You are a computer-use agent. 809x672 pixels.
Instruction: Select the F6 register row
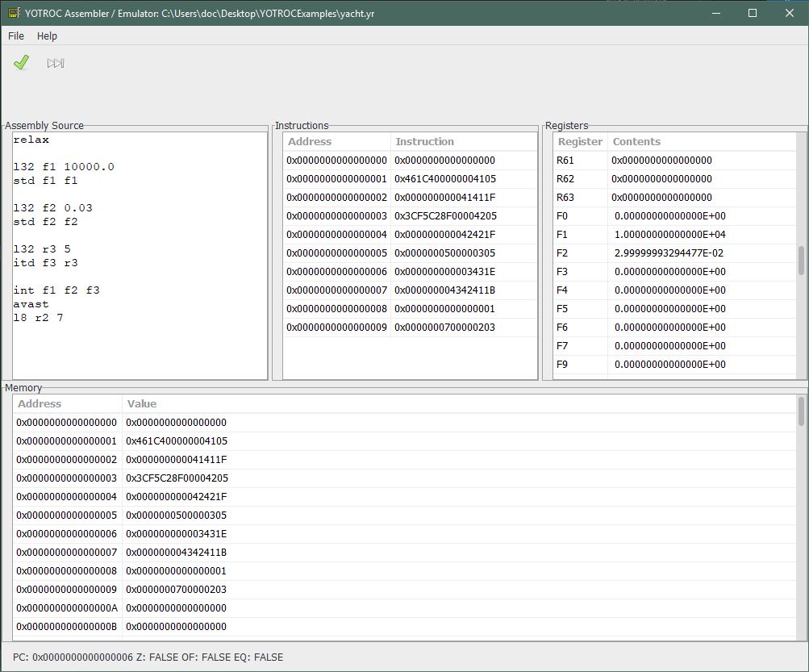[674, 328]
